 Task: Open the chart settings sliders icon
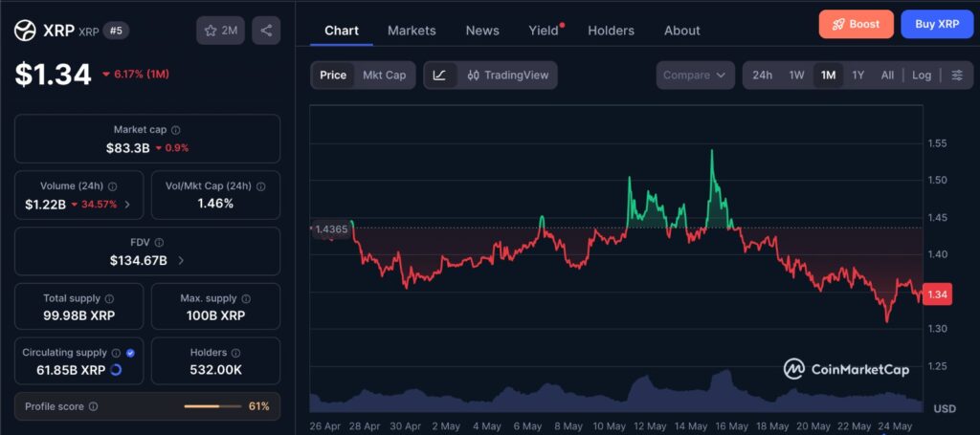(957, 75)
